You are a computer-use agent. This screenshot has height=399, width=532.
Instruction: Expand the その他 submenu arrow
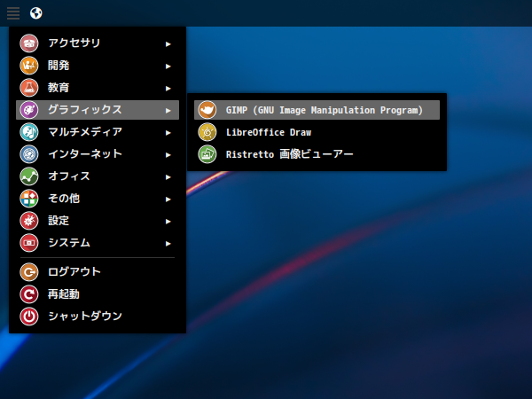tap(168, 199)
